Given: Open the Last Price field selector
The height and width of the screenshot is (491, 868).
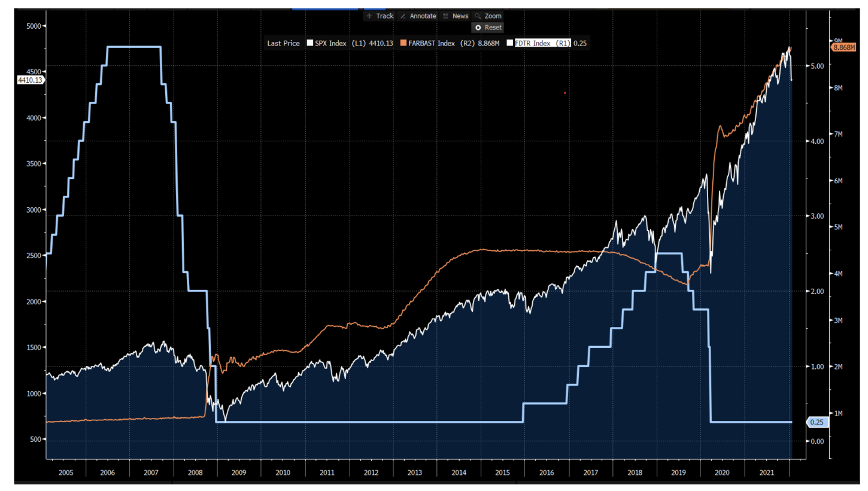Looking at the screenshot, I should 283,43.
